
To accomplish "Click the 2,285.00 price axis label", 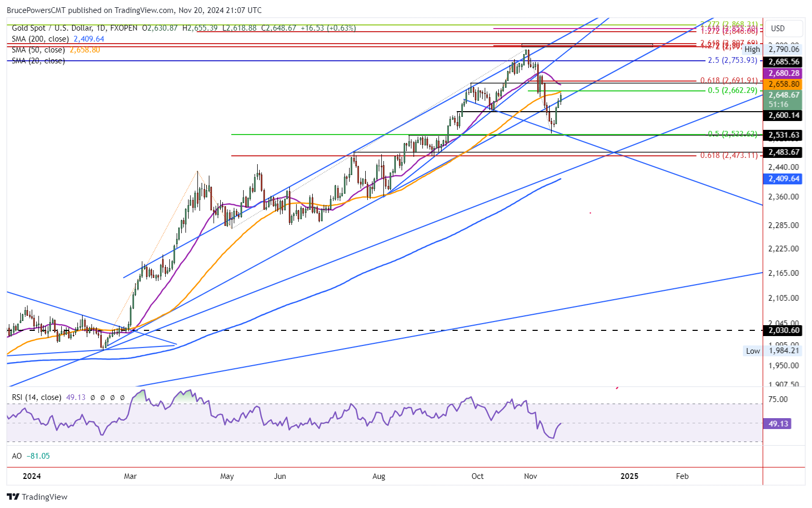I will pyautogui.click(x=783, y=225).
